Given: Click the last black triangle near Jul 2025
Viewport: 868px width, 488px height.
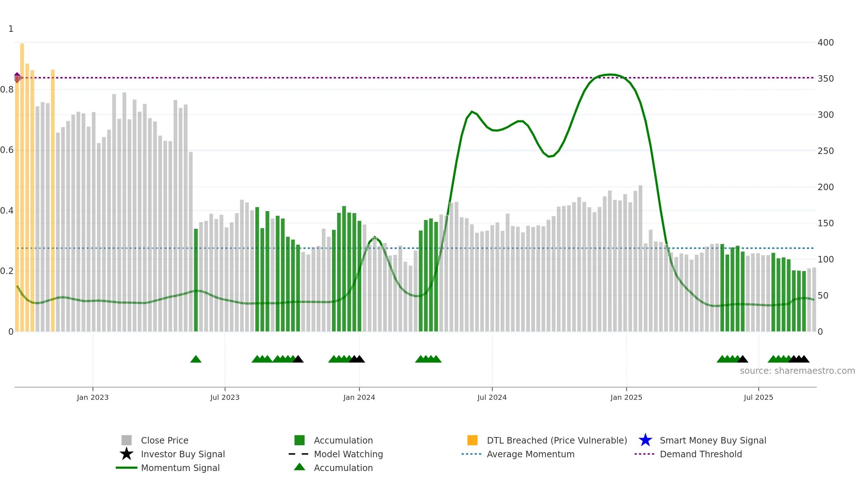Looking at the screenshot, I should click(x=804, y=359).
